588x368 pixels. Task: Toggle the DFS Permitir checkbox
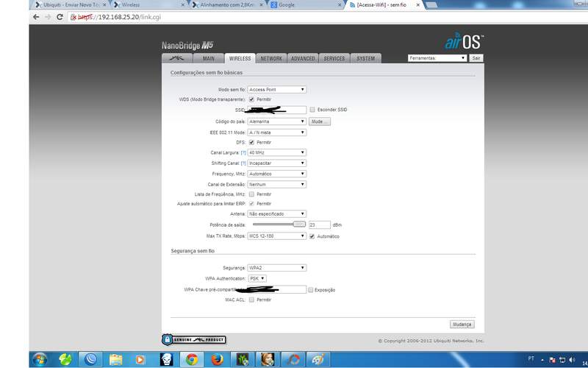[251, 142]
